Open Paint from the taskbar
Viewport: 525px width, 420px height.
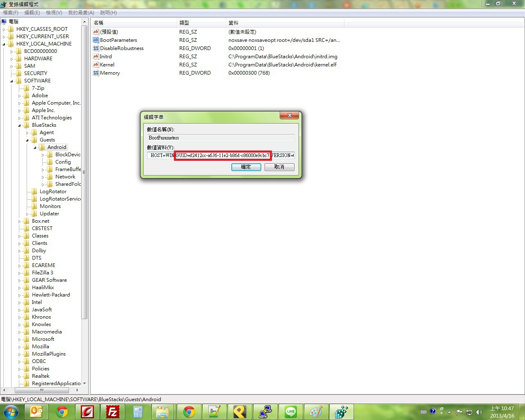[x=316, y=412]
